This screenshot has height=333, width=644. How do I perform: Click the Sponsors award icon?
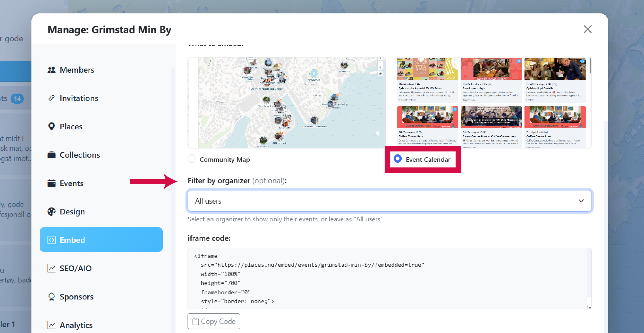click(52, 297)
